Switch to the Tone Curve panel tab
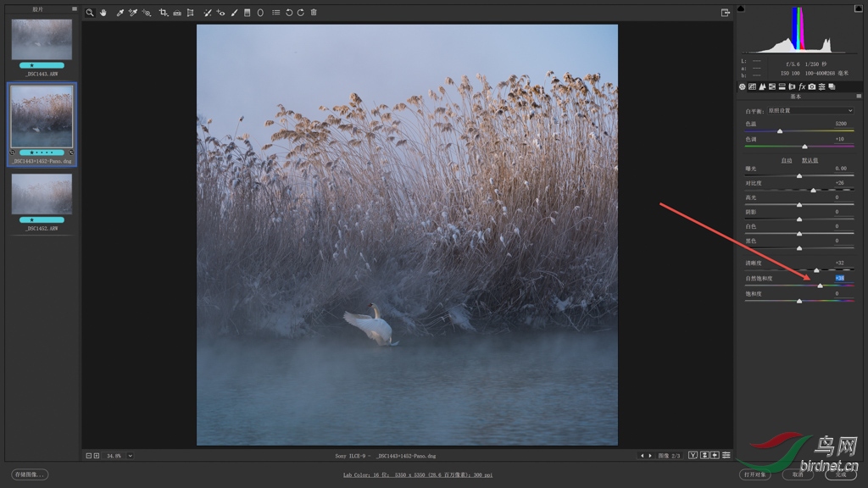 click(753, 86)
